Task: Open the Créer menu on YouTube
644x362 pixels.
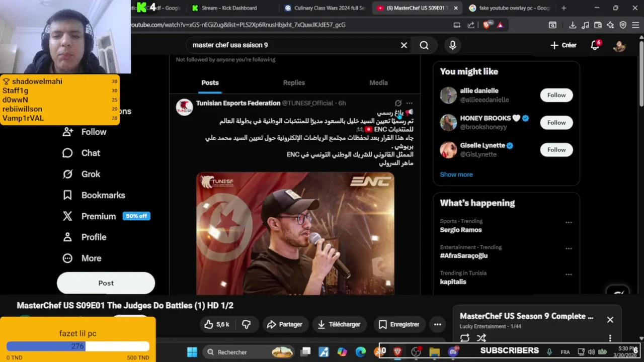Action: pyautogui.click(x=563, y=45)
